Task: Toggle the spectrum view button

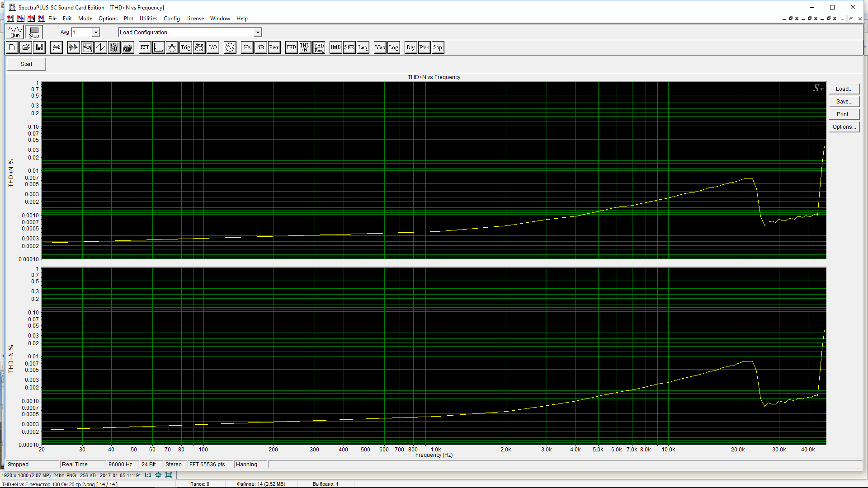Action: pos(87,47)
